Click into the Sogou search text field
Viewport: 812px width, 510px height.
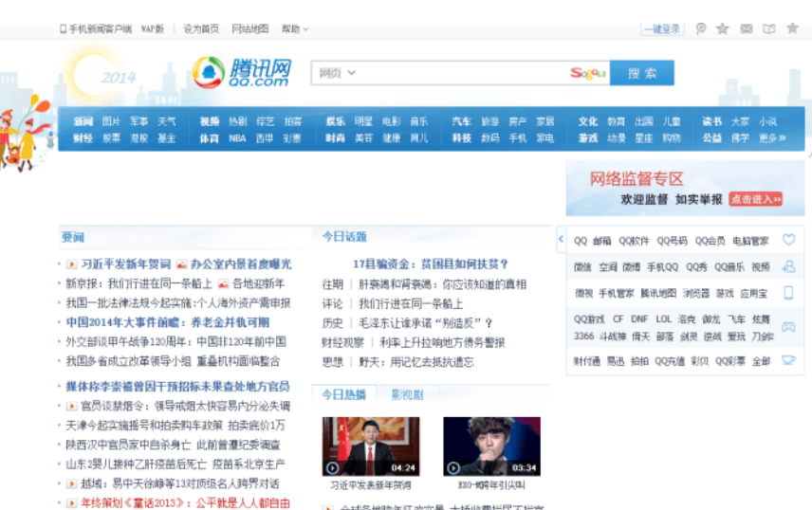tap(460, 73)
